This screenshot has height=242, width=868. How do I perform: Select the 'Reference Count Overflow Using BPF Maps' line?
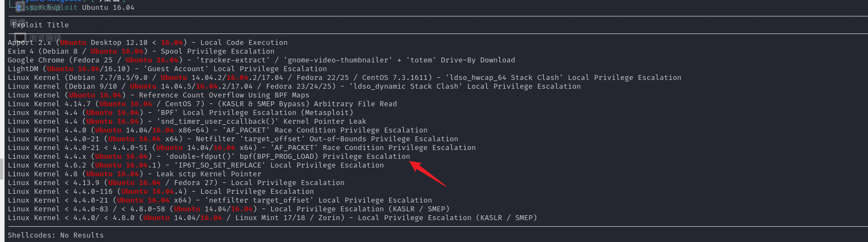159,95
